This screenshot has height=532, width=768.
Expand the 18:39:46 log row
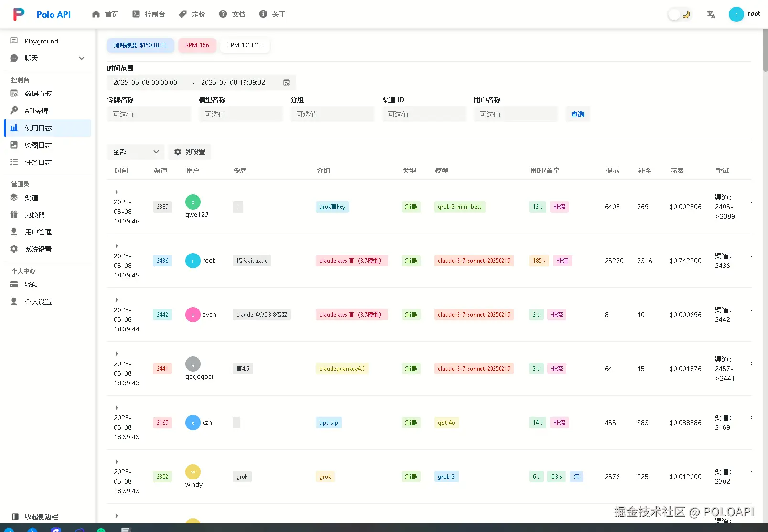pyautogui.click(x=117, y=192)
